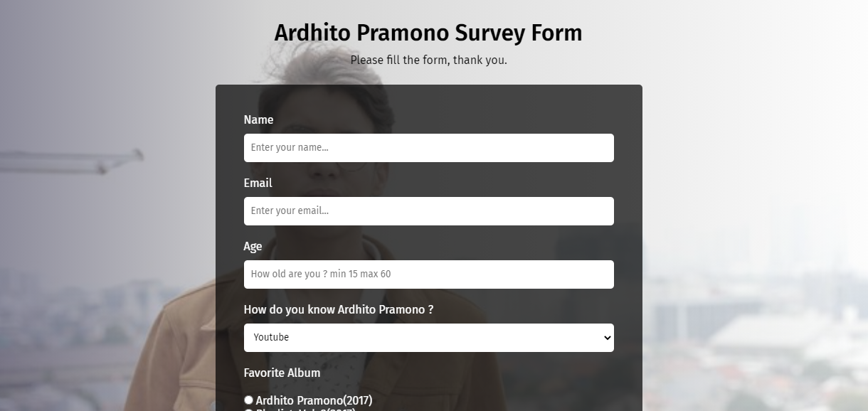Focus the Email input box
The width and height of the screenshot is (868, 411).
coord(428,211)
